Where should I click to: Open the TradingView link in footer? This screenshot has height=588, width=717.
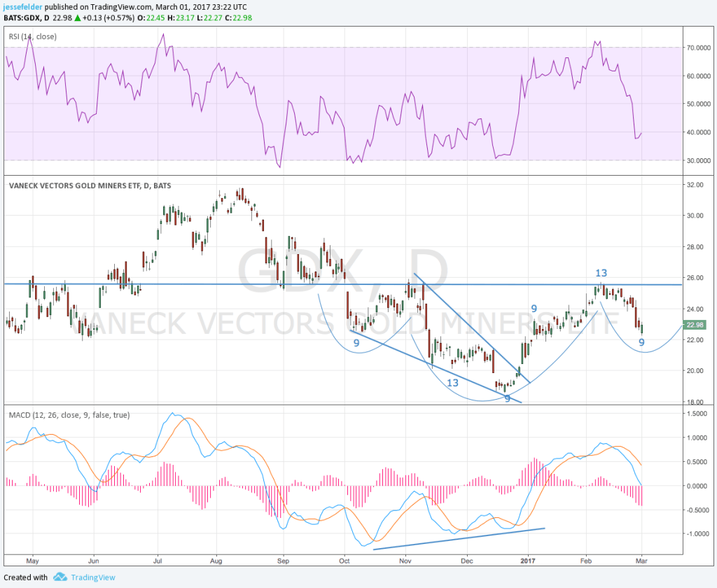point(93,577)
